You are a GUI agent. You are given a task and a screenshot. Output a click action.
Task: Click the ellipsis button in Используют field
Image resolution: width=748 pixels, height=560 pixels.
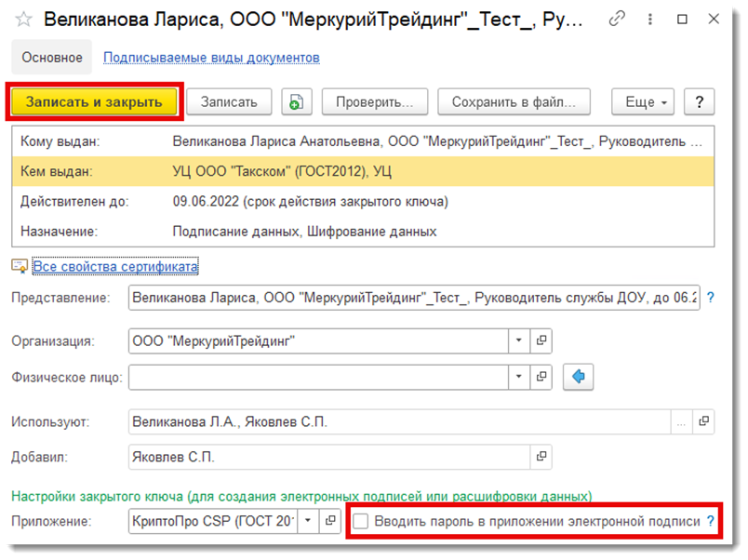coord(681,422)
